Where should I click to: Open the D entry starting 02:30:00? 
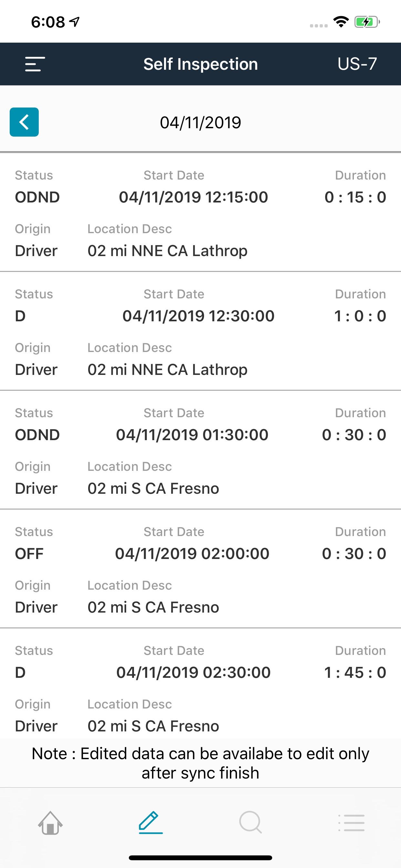(x=200, y=687)
